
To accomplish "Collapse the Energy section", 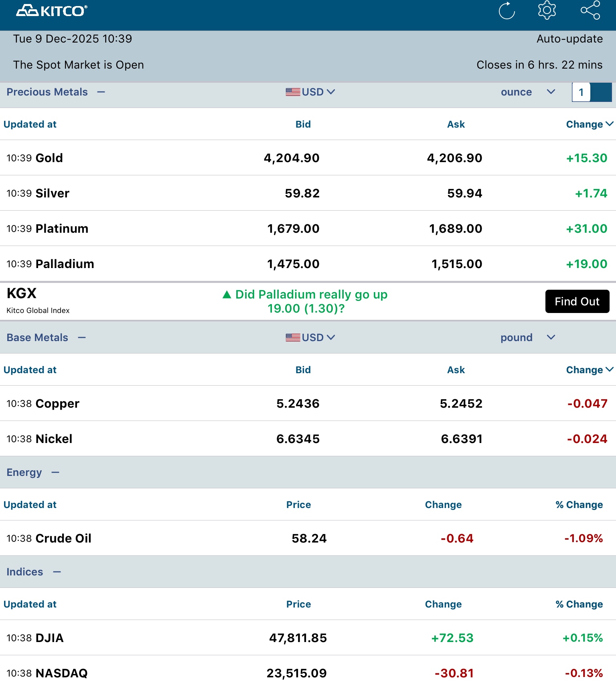I will click(55, 473).
